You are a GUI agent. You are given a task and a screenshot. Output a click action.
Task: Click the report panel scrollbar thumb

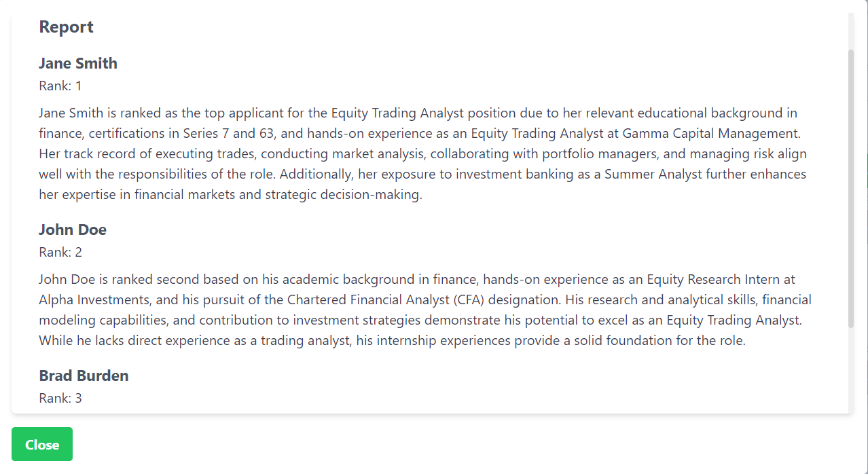click(x=851, y=188)
